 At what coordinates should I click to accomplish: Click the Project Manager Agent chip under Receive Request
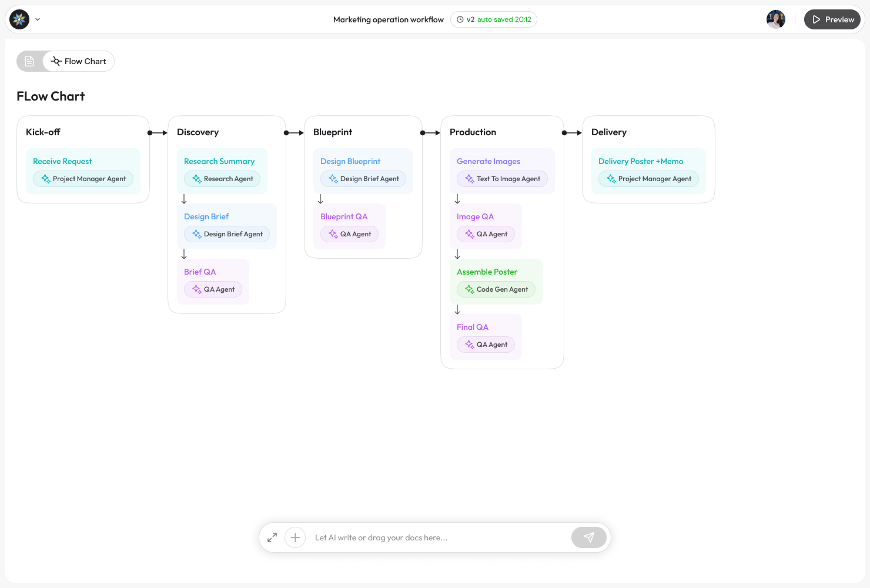pyautogui.click(x=83, y=179)
